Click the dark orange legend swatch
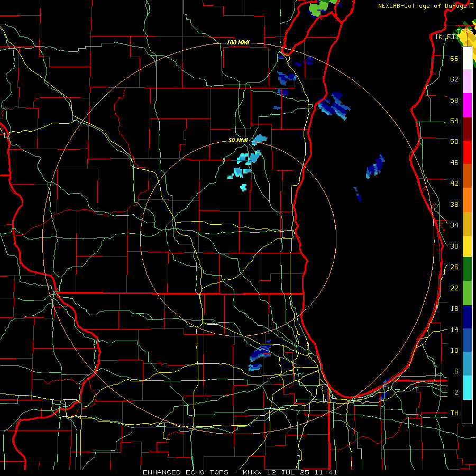Viewport: 476px width, 476px height. coord(467,176)
